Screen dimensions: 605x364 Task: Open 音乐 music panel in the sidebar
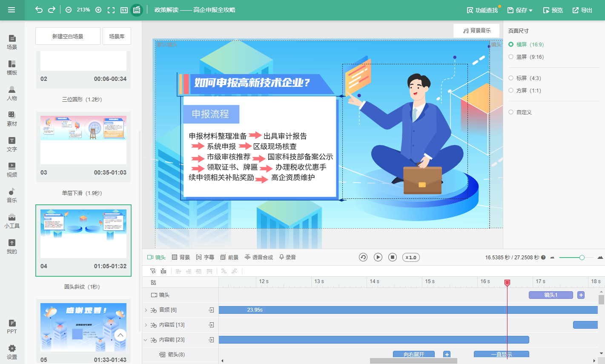click(12, 195)
